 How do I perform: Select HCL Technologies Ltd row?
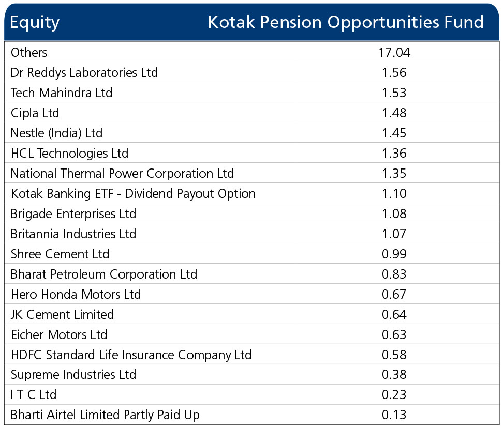tap(69, 153)
